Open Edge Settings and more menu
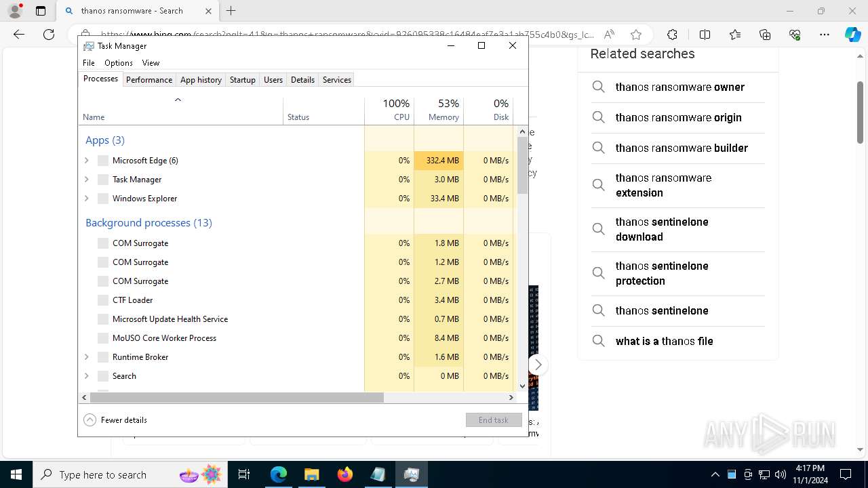Screen dimensions: 868x488 825,35
